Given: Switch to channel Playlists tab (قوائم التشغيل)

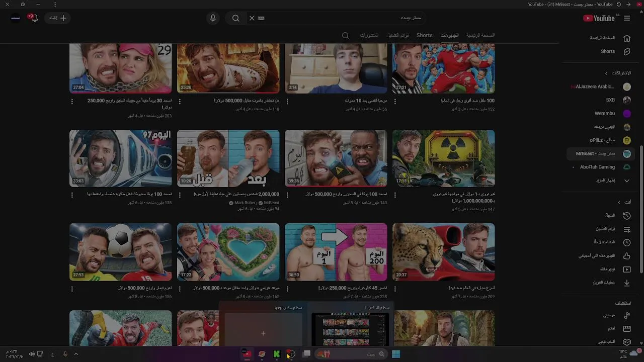Looking at the screenshot, I should [x=397, y=35].
